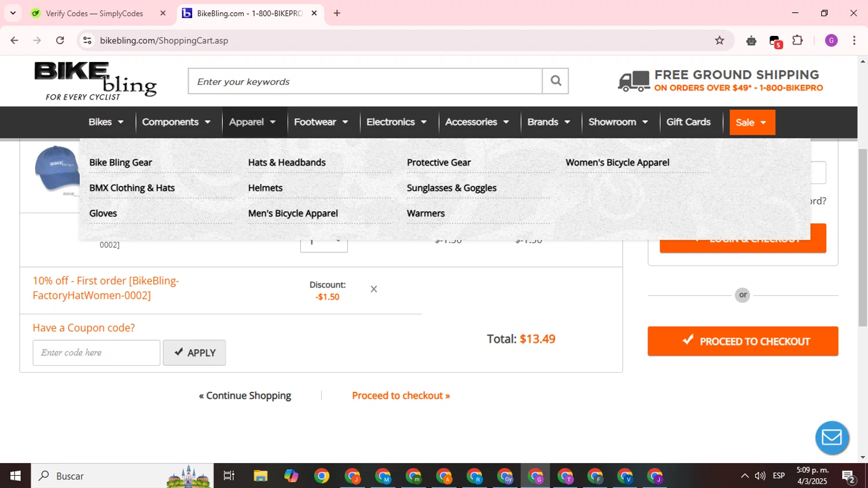Open the Chrome three-dot menu
Viewport: 868px width, 488px height.
point(854,41)
